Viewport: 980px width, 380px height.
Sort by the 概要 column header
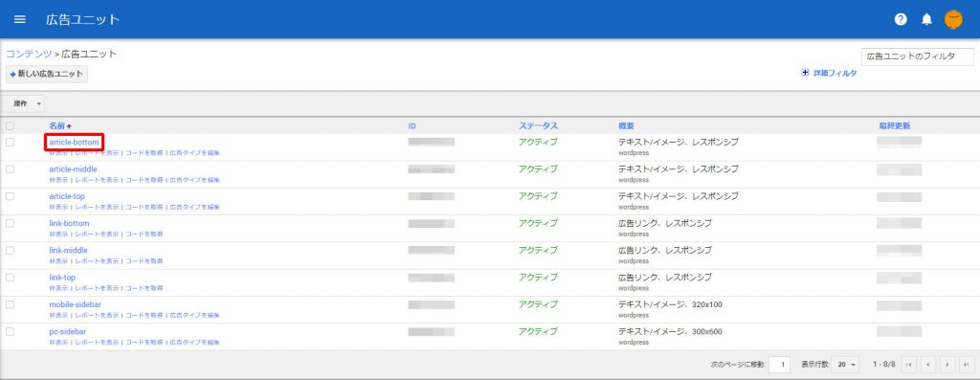(626, 126)
